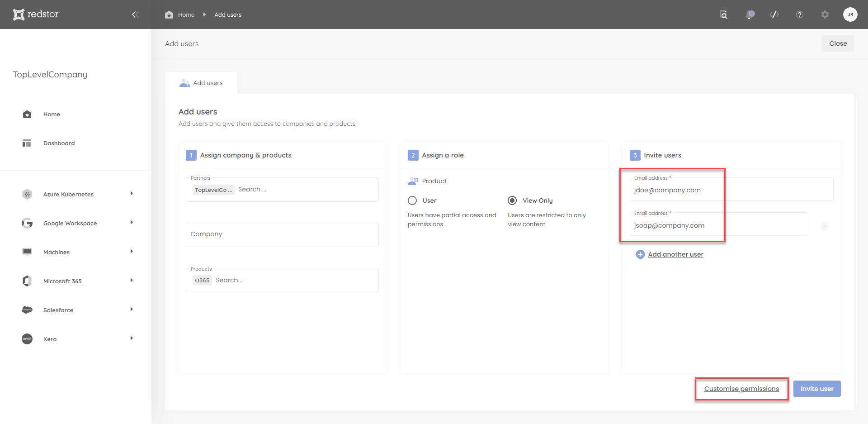868x424 pixels.
Task: Expand Machines submenu arrow
Action: [x=132, y=252]
